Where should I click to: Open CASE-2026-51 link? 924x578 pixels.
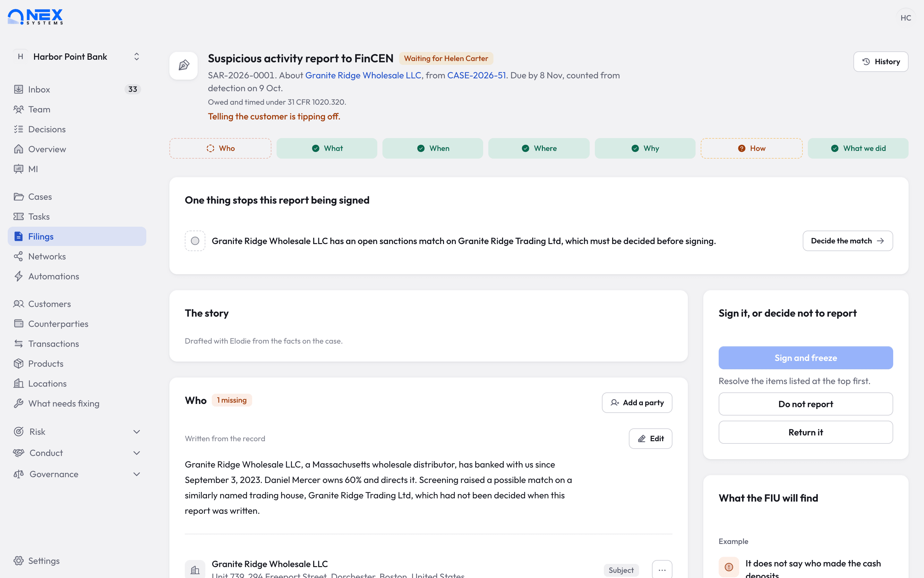[x=476, y=75]
